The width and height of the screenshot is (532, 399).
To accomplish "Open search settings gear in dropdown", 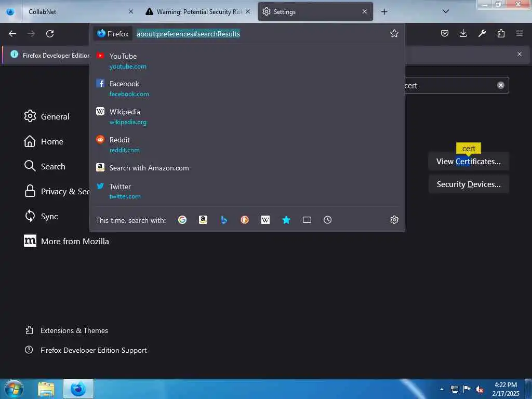I will point(394,220).
